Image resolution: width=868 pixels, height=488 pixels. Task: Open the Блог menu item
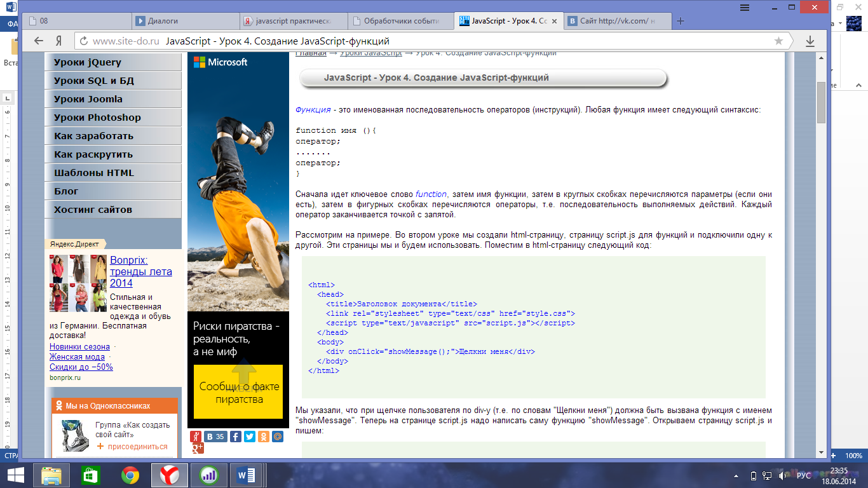pos(112,191)
